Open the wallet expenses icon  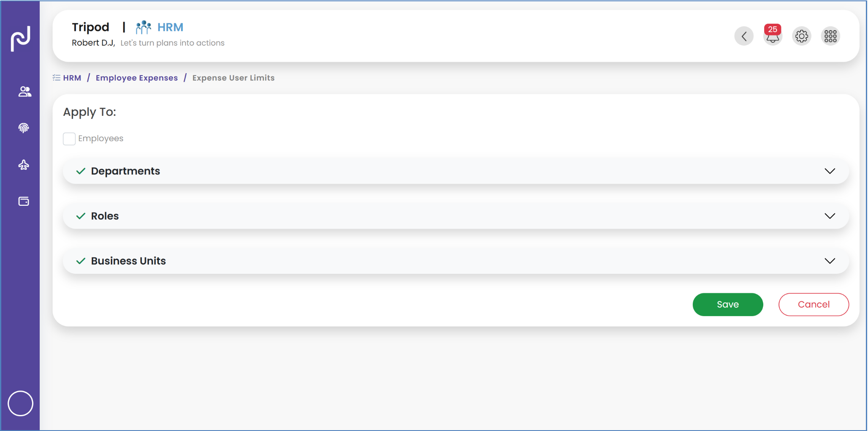point(24,202)
